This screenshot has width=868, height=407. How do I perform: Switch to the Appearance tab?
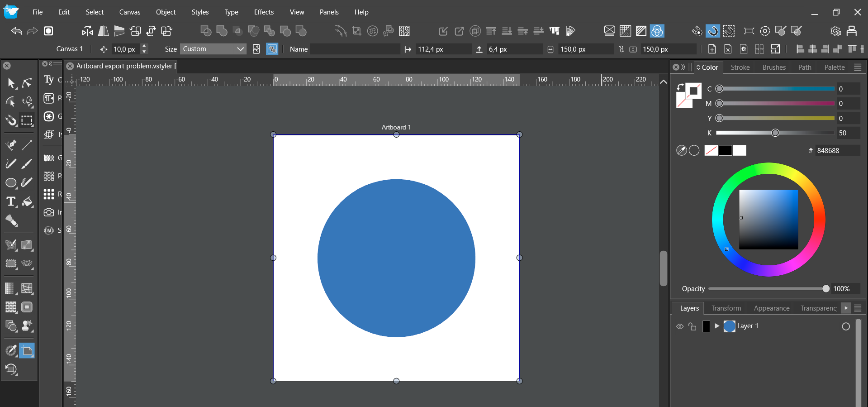(771, 308)
